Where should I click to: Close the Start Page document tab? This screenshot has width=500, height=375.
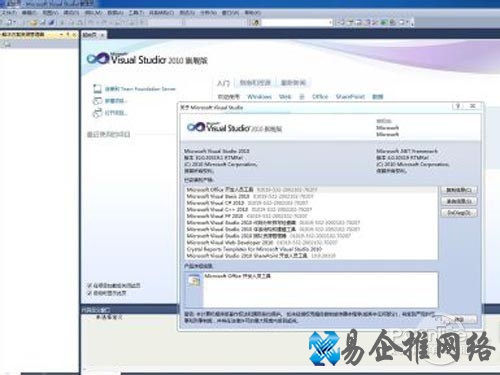pyautogui.click(x=103, y=35)
